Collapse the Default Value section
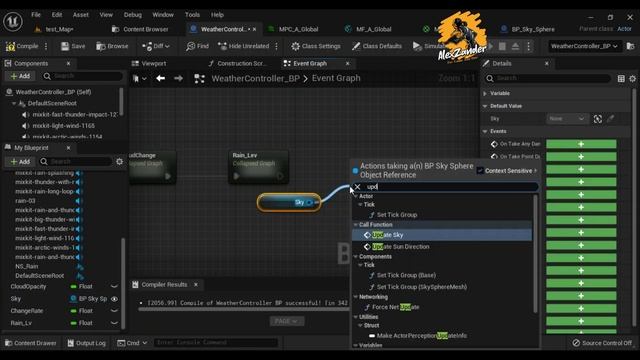The height and width of the screenshot is (360, 640). (x=485, y=106)
